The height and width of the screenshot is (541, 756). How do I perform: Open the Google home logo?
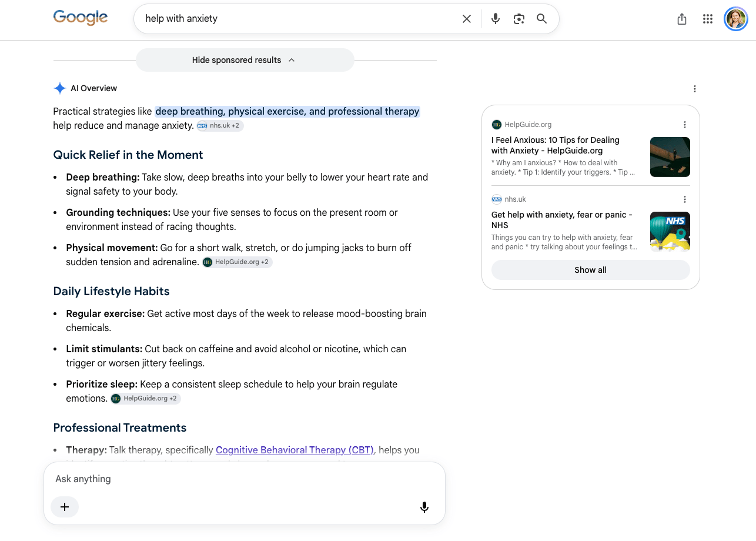point(81,18)
